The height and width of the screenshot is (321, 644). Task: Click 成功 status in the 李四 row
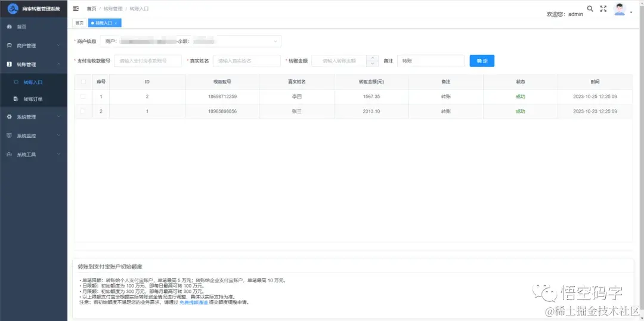click(521, 97)
